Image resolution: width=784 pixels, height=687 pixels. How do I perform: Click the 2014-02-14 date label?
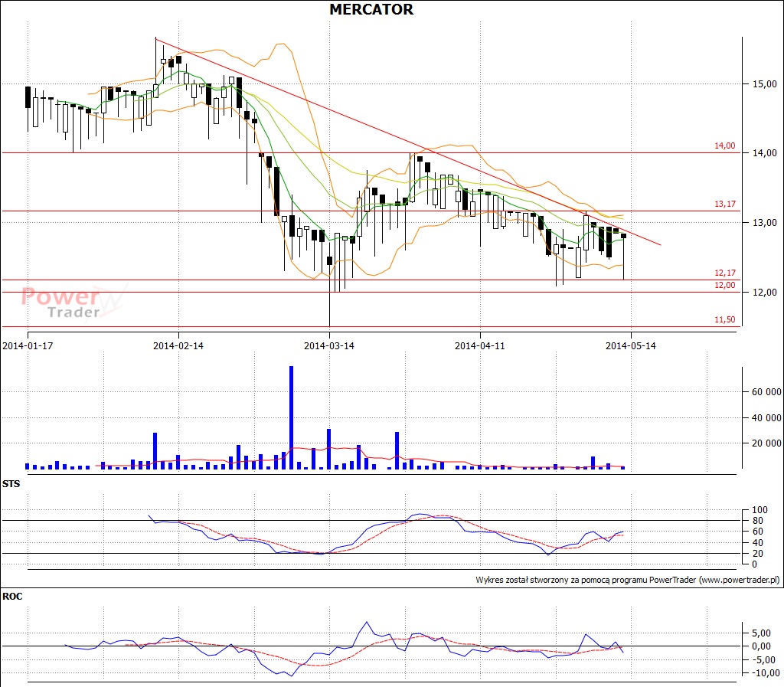click(178, 346)
